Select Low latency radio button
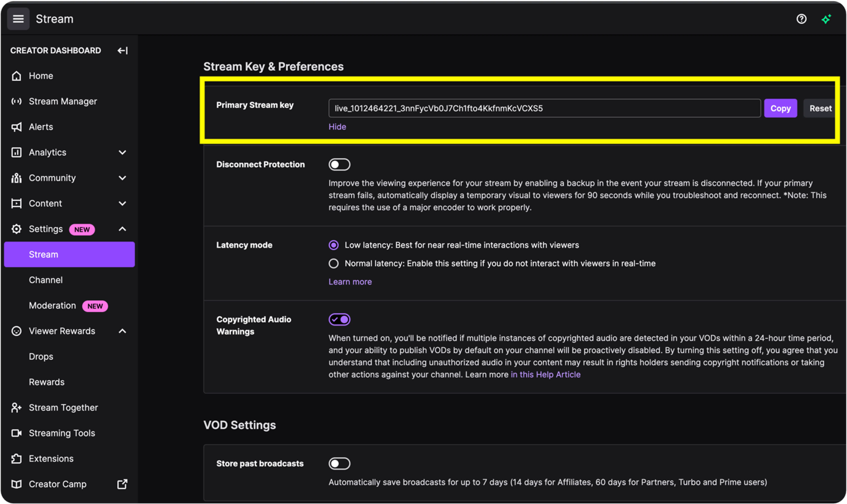 [334, 245]
